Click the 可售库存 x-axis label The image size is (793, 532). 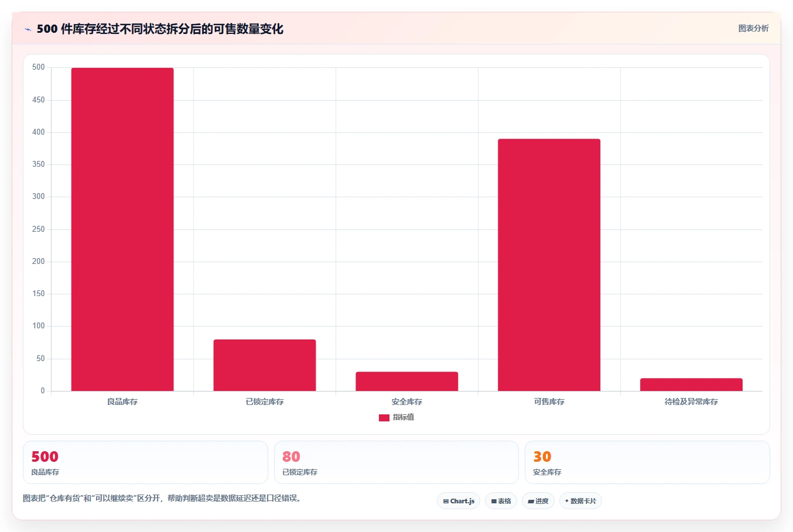[549, 402]
